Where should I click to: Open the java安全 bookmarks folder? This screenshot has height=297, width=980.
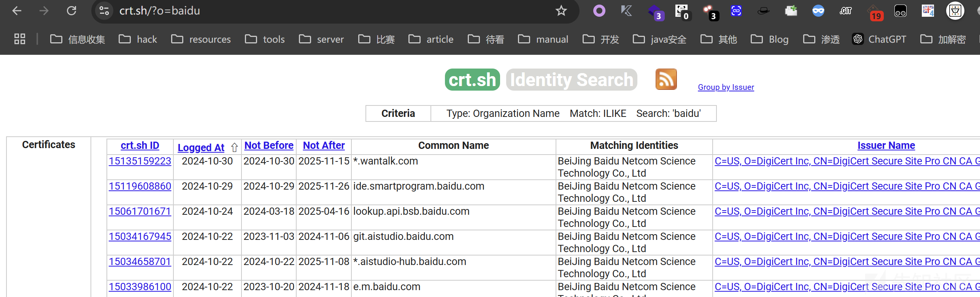pyautogui.click(x=659, y=39)
